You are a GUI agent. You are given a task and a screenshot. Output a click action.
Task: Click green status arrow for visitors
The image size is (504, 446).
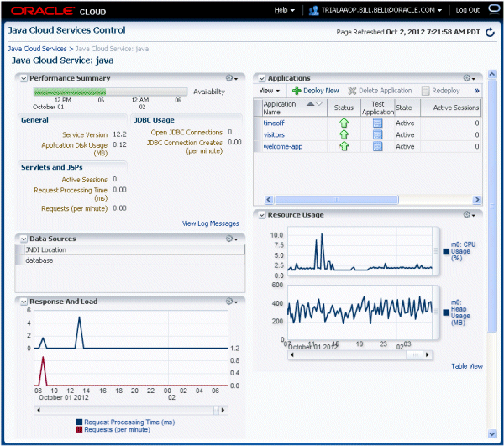[344, 134]
